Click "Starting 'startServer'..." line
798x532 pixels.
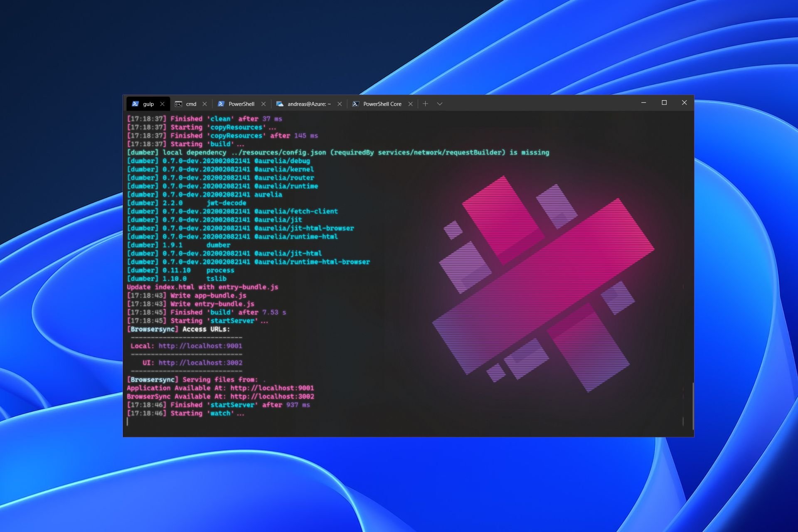(x=197, y=321)
